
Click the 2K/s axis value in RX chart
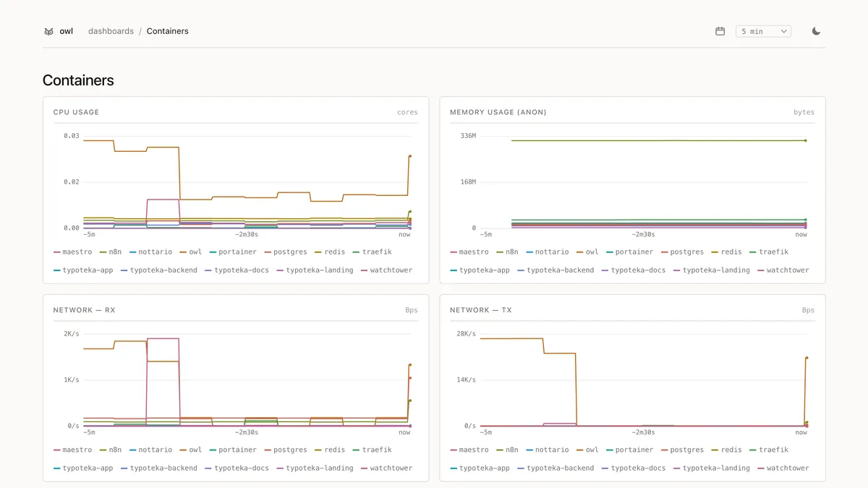tap(71, 334)
